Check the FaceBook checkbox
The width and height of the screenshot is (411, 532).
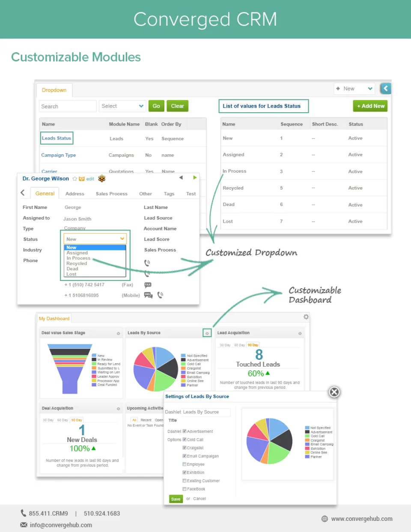coord(185,489)
